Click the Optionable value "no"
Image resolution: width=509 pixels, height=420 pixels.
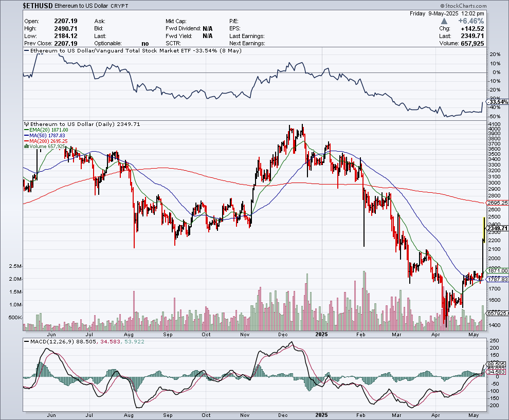[145, 44]
